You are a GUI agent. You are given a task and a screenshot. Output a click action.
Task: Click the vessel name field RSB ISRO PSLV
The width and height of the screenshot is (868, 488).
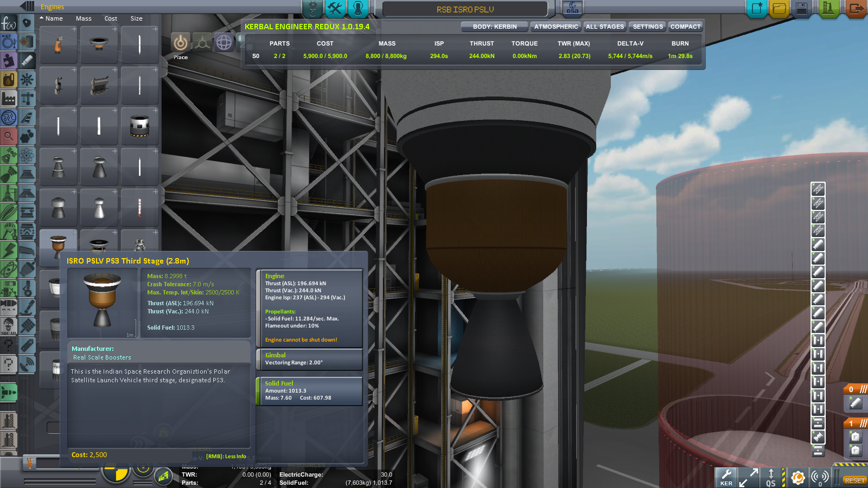pos(465,9)
